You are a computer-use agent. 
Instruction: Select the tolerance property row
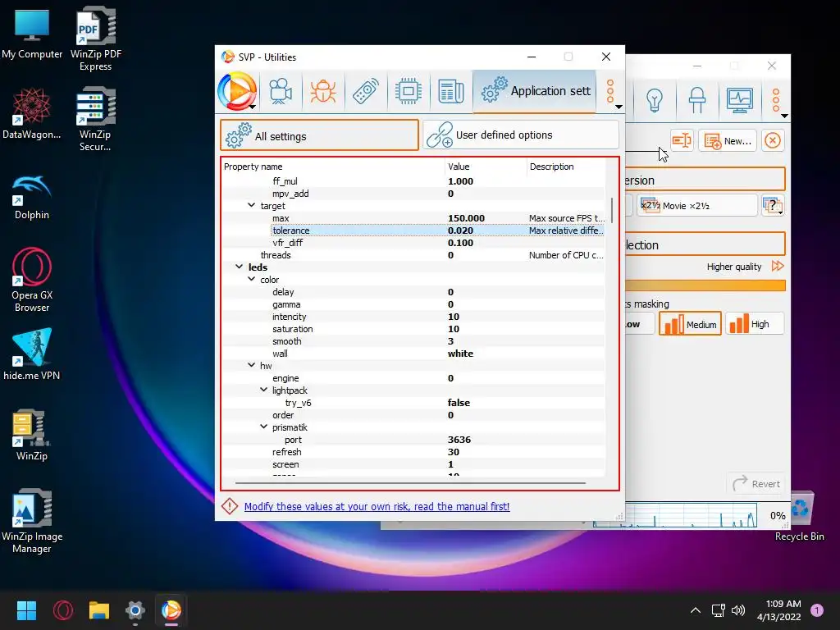click(x=414, y=231)
